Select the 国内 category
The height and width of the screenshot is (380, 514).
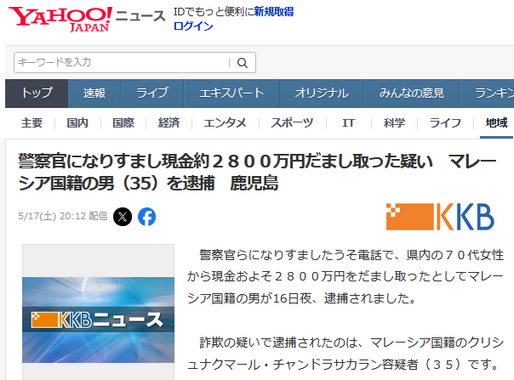click(77, 123)
